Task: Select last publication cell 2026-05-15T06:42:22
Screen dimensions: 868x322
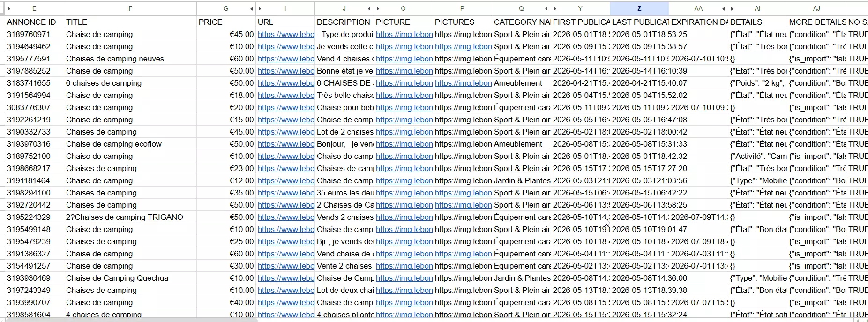Action: tap(639, 193)
